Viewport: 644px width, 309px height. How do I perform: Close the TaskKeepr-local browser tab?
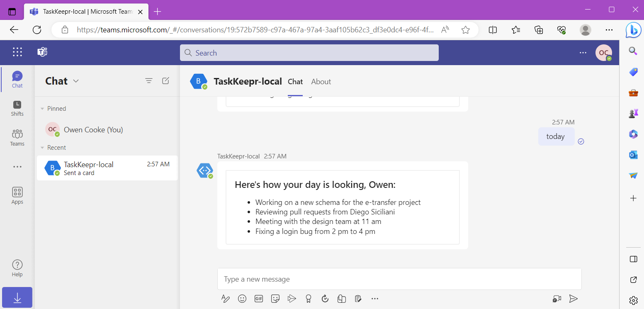(141, 12)
